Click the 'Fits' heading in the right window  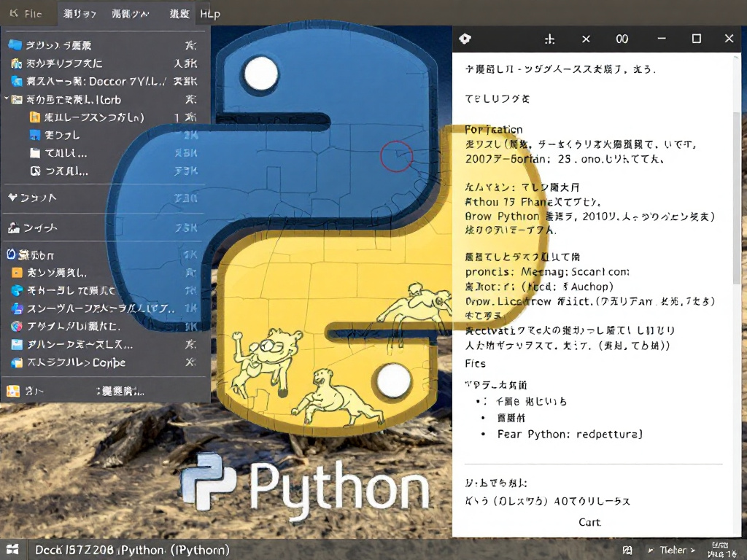point(476,364)
